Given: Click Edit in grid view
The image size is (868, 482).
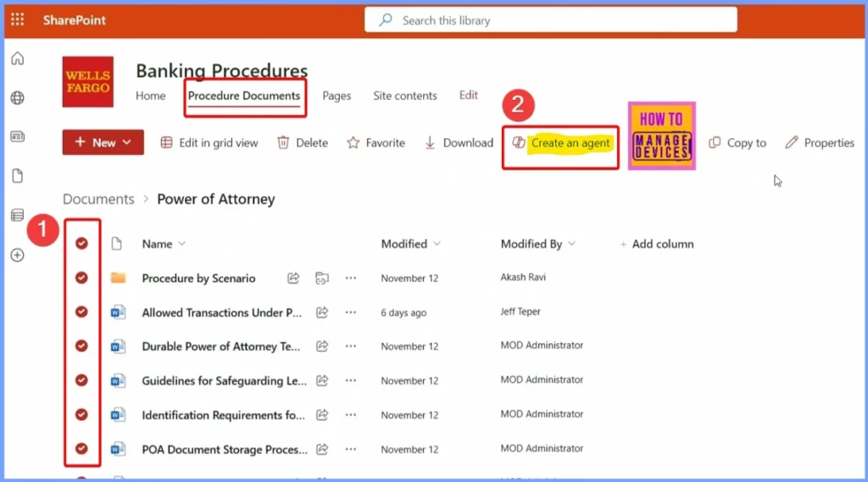Looking at the screenshot, I should point(209,143).
